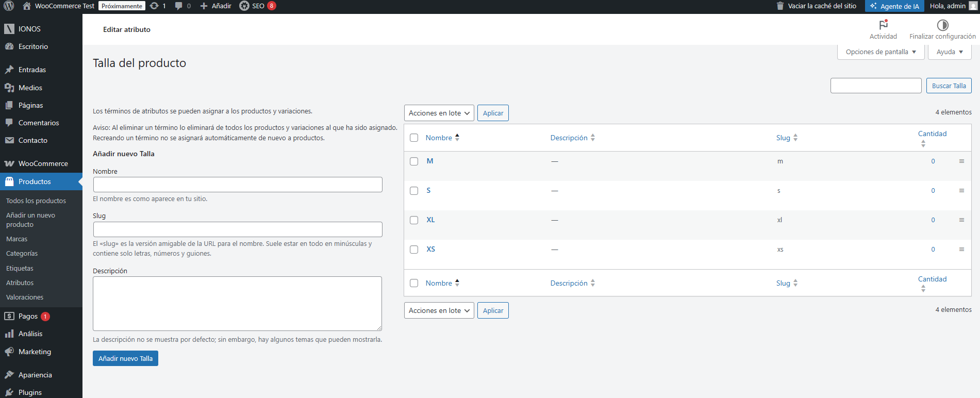Open the comments bubble icon in admin bar
The width and height of the screenshot is (980, 398).
(179, 6)
